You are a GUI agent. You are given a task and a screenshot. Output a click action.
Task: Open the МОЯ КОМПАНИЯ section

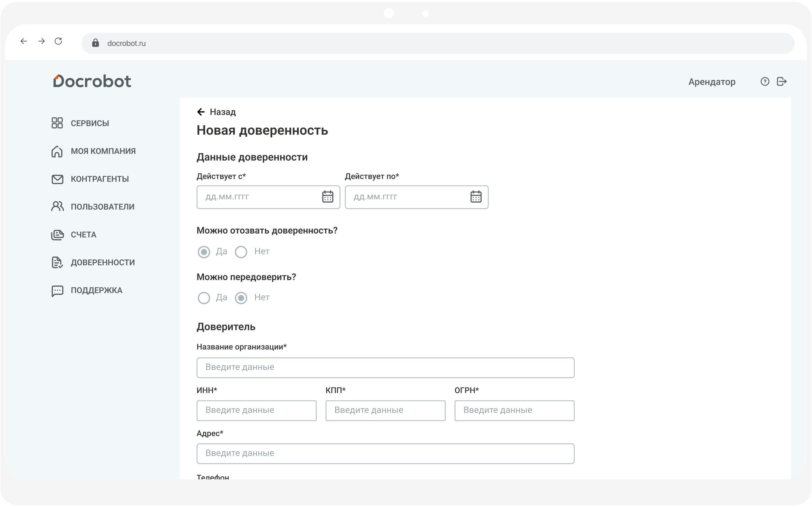pos(103,151)
